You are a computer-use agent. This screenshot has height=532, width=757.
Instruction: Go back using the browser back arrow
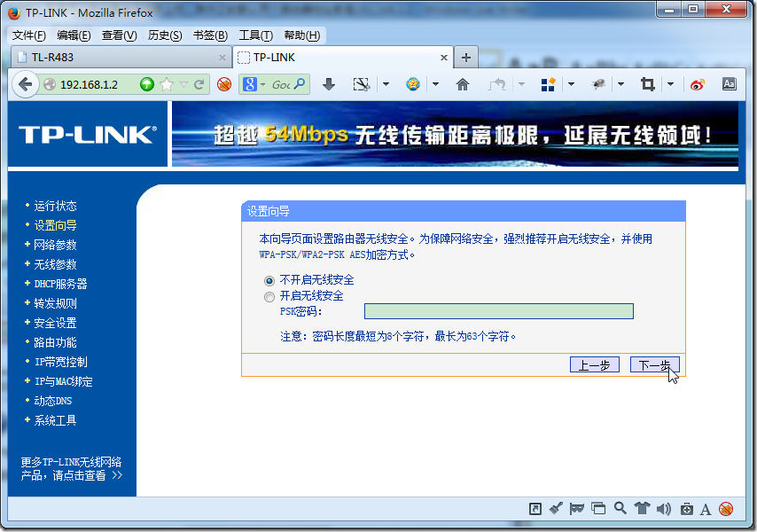(x=25, y=84)
